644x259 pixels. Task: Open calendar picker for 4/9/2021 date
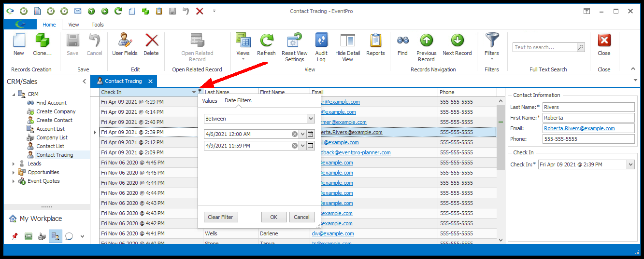click(x=311, y=145)
